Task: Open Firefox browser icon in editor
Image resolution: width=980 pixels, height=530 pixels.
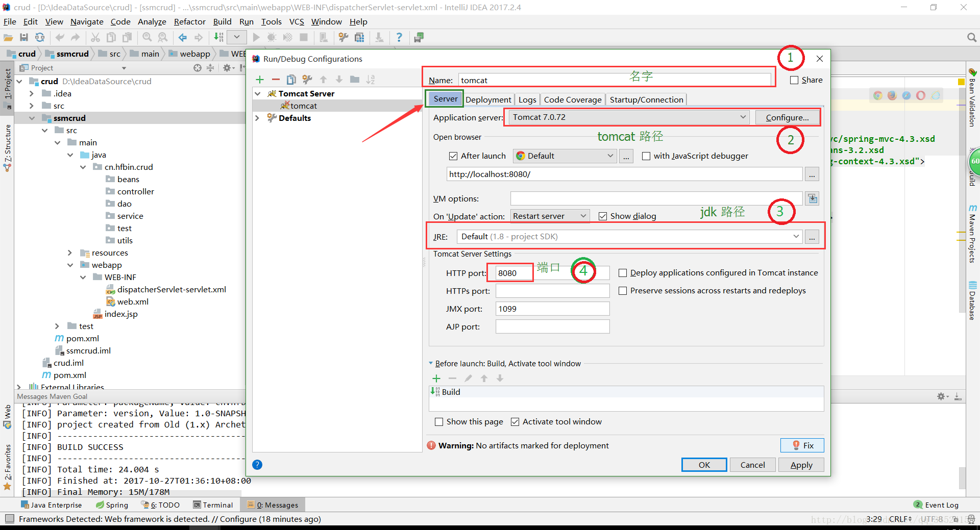Action: click(x=892, y=95)
